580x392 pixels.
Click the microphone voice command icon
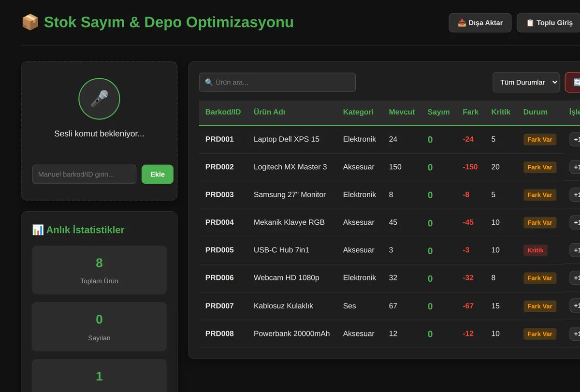click(99, 99)
